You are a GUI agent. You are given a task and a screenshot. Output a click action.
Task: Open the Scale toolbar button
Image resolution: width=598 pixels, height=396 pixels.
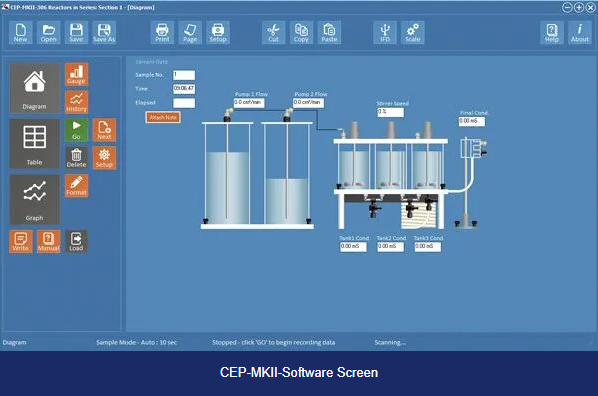pyautogui.click(x=413, y=32)
